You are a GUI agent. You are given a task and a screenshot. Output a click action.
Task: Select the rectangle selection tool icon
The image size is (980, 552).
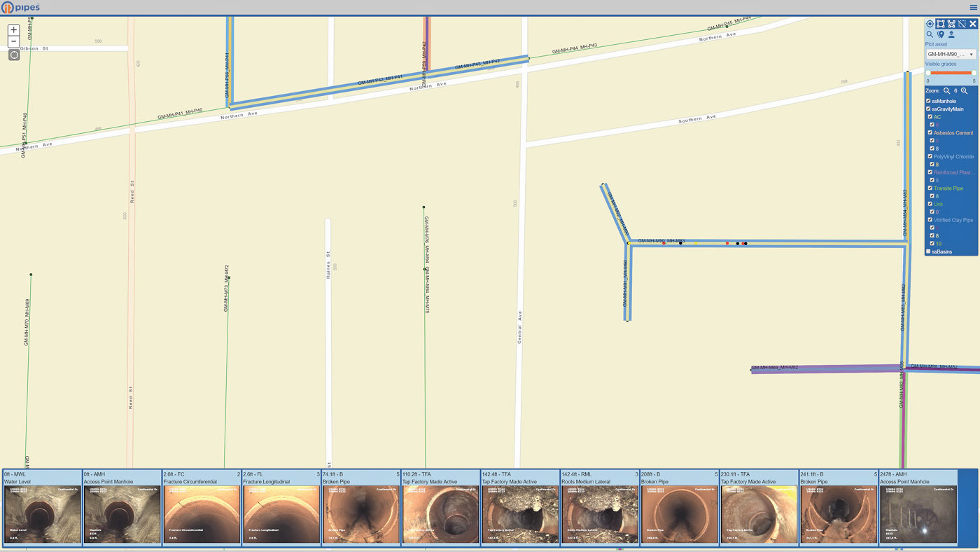pos(940,24)
